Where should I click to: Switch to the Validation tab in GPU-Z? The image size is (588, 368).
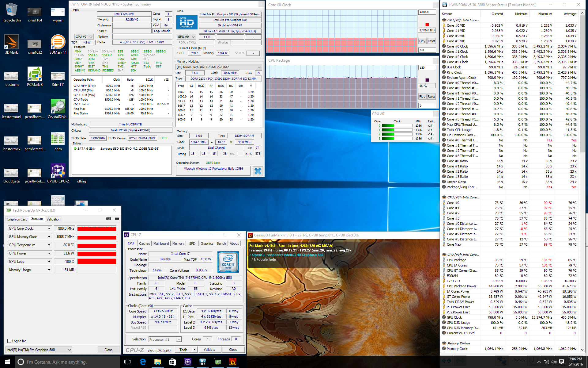54,219
